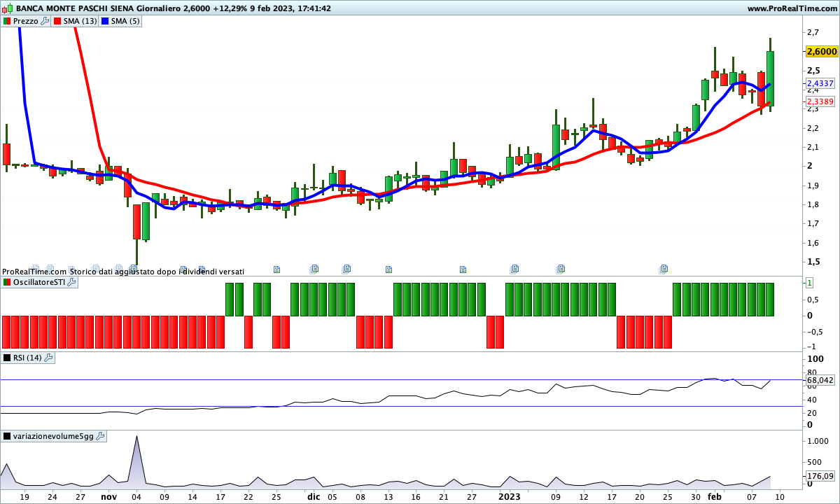Click the yellow 2,6000 last price tag
This screenshot has width=840, height=504.
(822, 52)
